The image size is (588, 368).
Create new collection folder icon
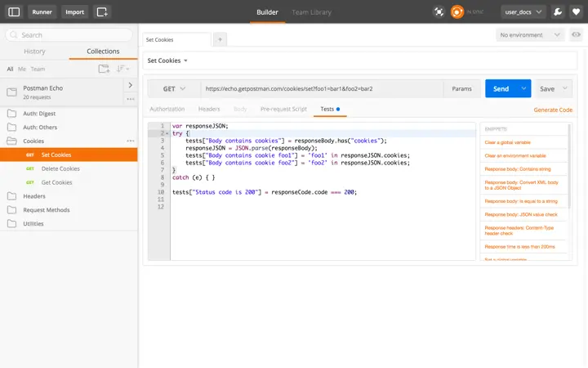coord(104,69)
